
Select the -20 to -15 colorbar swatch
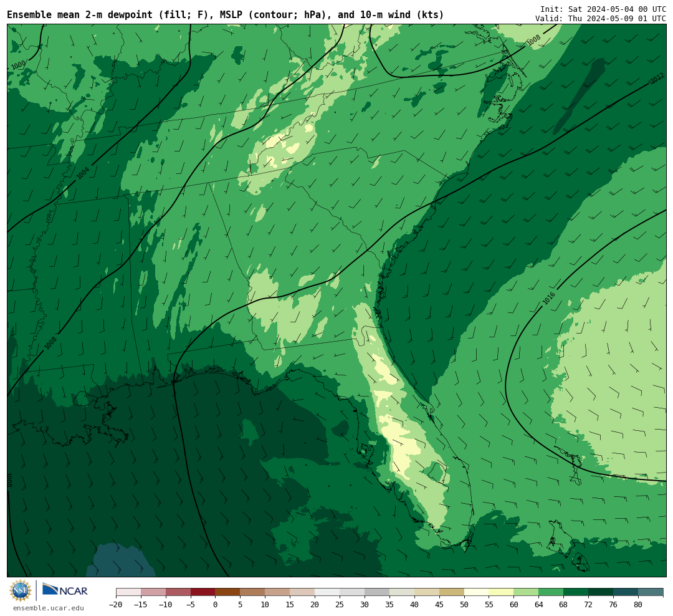(128, 592)
